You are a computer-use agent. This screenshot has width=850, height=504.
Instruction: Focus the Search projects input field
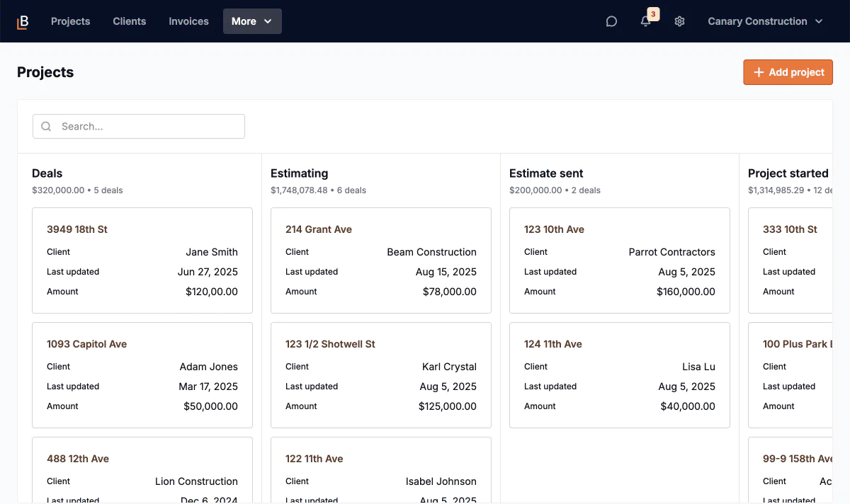[139, 127]
